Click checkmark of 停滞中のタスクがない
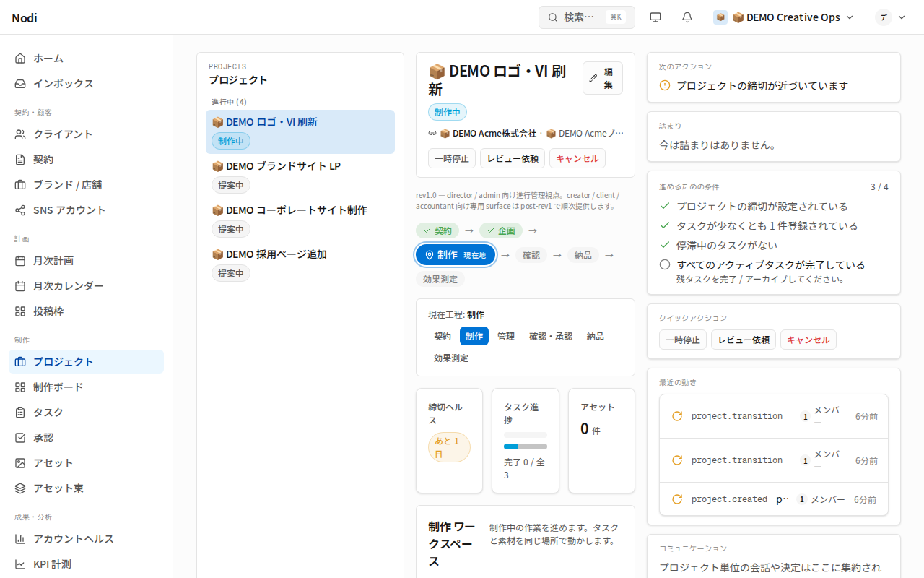The image size is (924, 578). click(x=665, y=245)
